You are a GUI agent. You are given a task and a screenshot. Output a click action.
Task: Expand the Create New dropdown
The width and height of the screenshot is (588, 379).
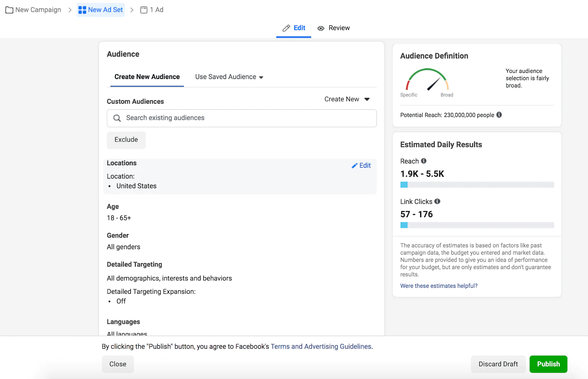click(x=347, y=99)
